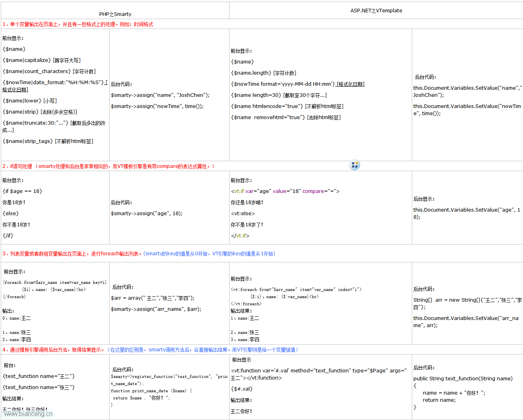Viewport: 523px width, 420px height.
Task: Click the 0、name:王二 output line
Action: [17, 318]
